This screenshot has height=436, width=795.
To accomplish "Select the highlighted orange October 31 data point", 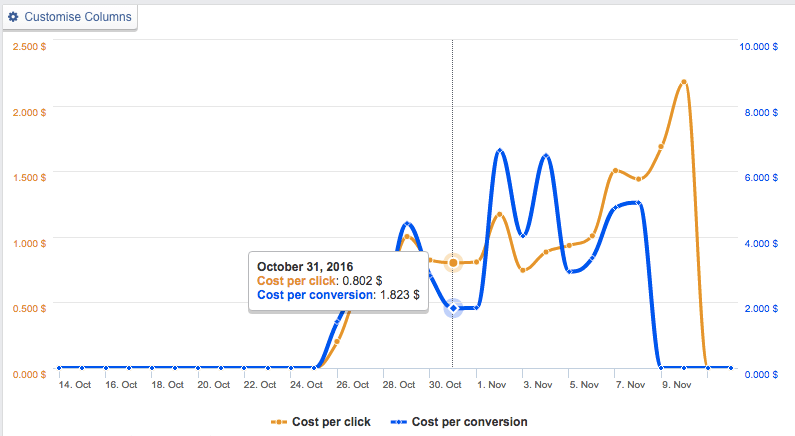I will 453,263.
